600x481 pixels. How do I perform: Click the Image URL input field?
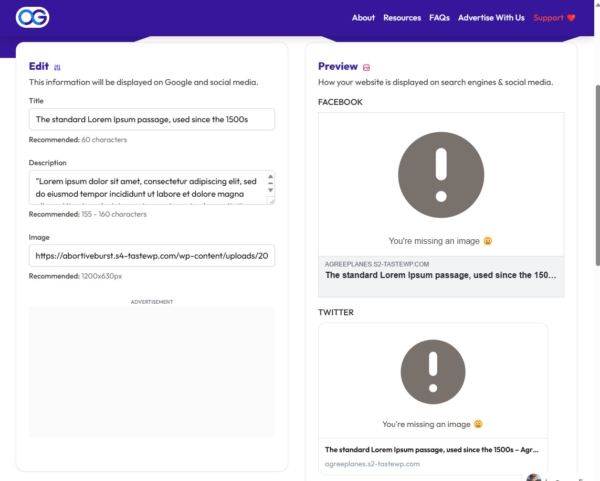[x=152, y=255]
